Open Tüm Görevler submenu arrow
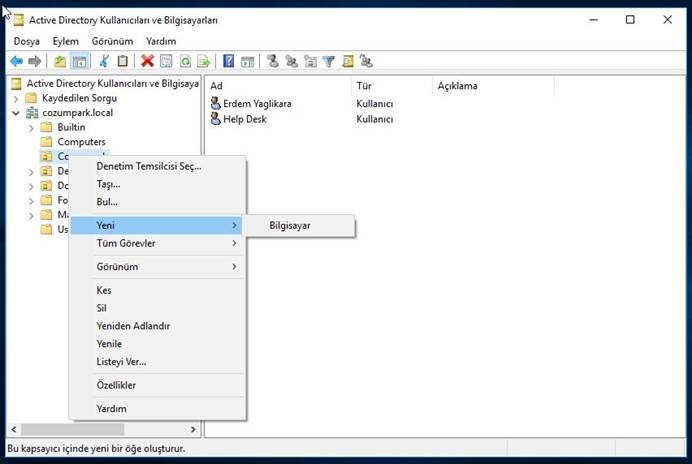This screenshot has width=692, height=464. (x=234, y=243)
